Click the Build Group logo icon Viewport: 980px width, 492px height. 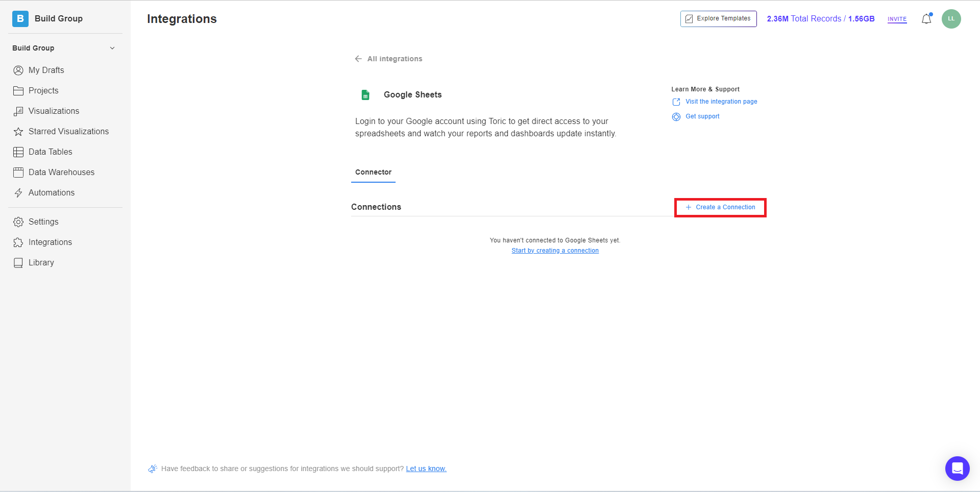20,18
